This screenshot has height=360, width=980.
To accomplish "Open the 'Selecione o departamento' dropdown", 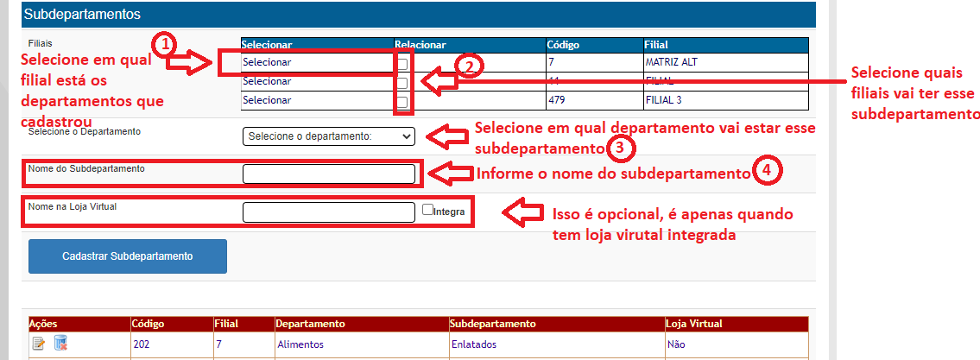I will tap(329, 136).
